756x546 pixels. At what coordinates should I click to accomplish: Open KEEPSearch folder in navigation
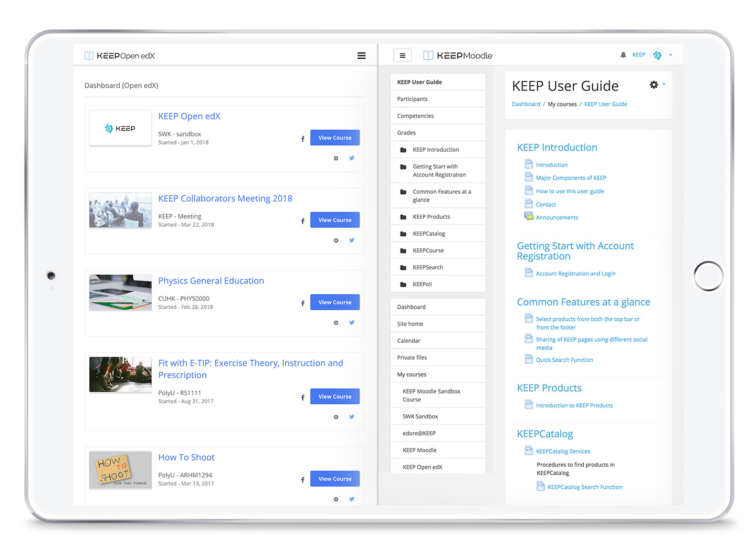coord(438,267)
